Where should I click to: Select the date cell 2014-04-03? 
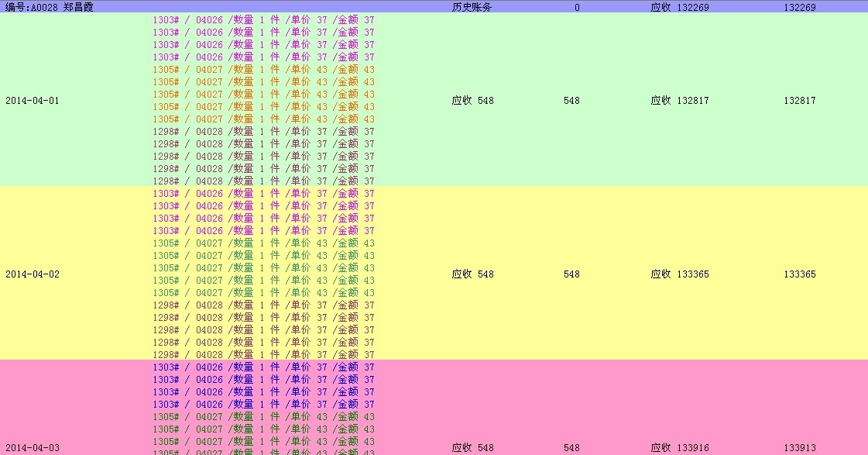32,448
